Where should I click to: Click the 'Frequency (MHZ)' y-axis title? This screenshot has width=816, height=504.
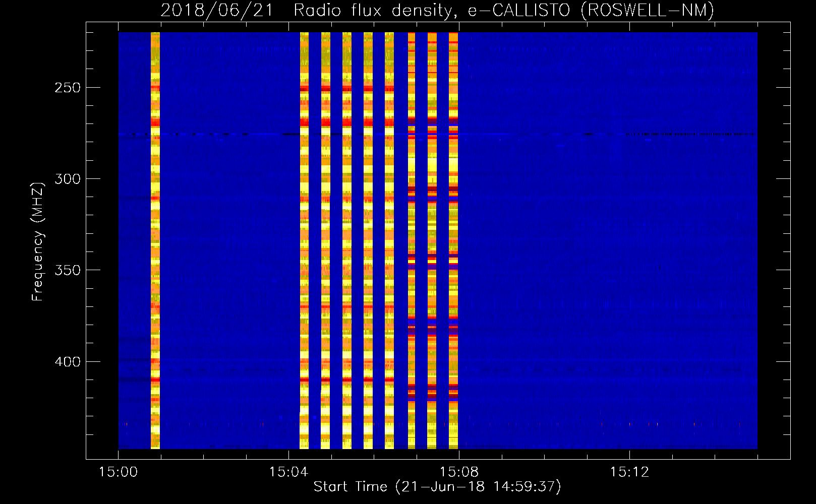[38, 241]
